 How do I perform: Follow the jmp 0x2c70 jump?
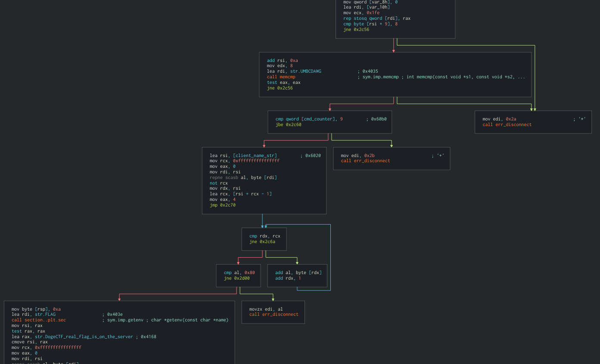click(x=222, y=205)
